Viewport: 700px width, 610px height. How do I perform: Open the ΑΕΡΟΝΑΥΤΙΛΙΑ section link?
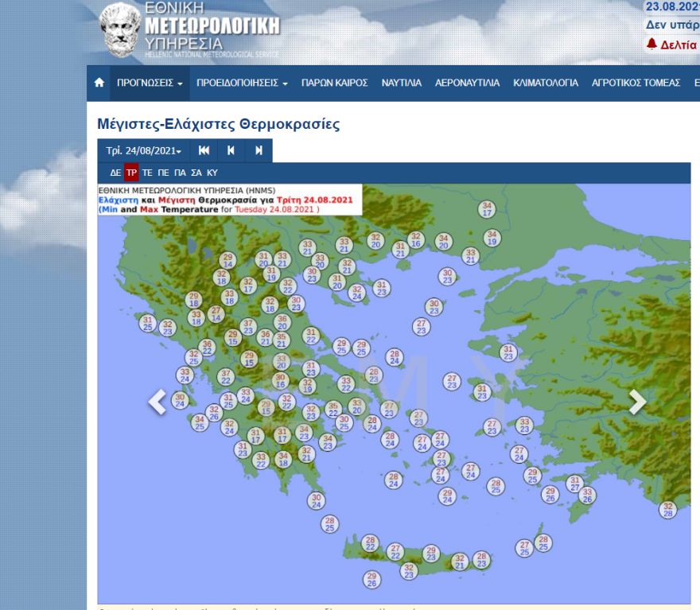467,83
